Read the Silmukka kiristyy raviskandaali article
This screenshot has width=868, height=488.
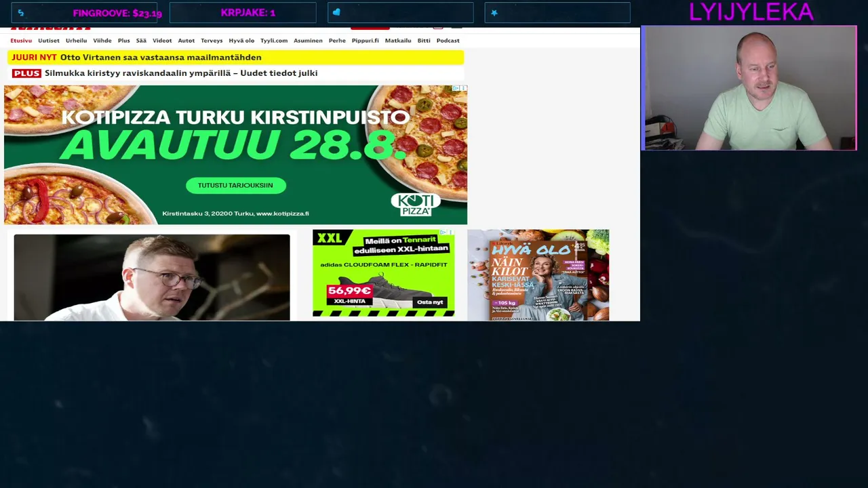[181, 73]
